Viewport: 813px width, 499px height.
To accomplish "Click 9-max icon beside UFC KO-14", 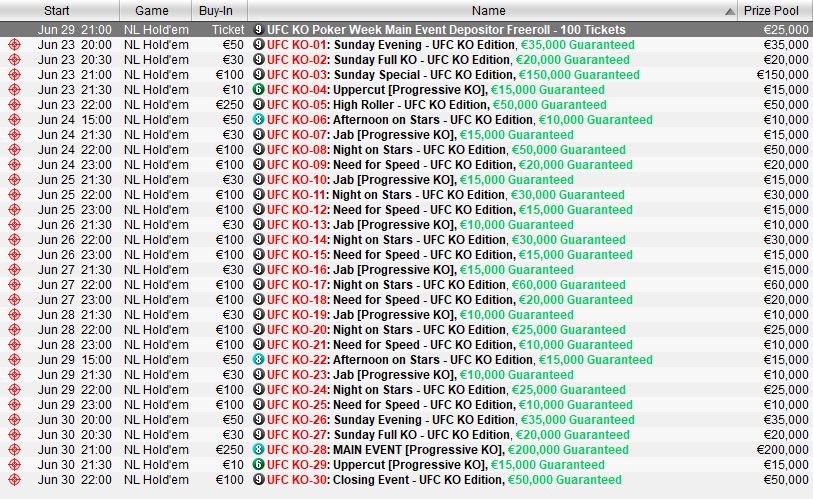I will point(258,240).
